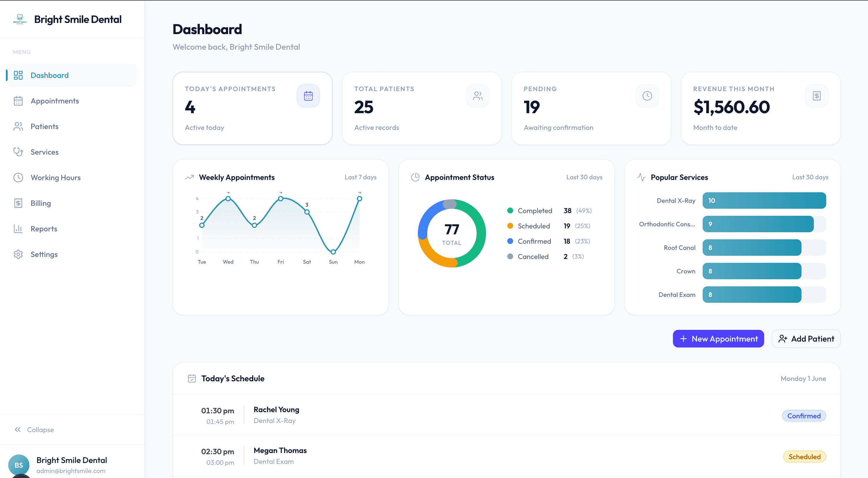Navigate to Services
The width and height of the screenshot is (868, 478).
pyautogui.click(x=71, y=152)
